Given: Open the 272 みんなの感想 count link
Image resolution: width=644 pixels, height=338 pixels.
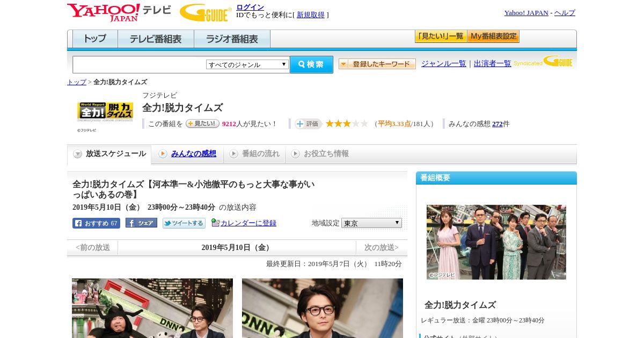Looking at the screenshot, I should pos(497,124).
